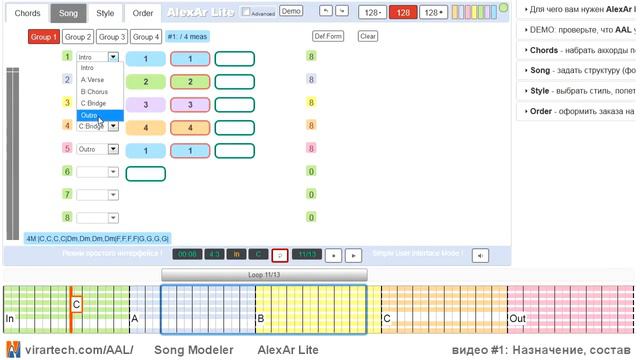
Task: Click the 11/13 position display
Action: point(307,254)
